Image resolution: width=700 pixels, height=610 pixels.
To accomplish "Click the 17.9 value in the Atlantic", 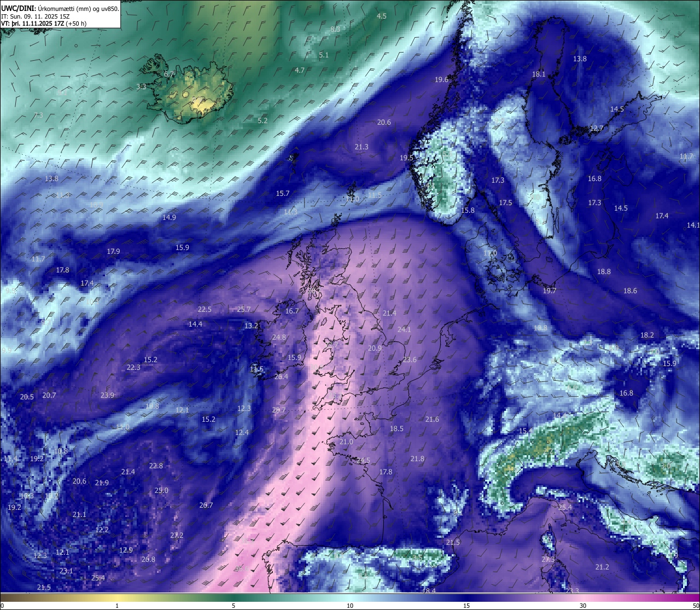I will click(113, 252).
